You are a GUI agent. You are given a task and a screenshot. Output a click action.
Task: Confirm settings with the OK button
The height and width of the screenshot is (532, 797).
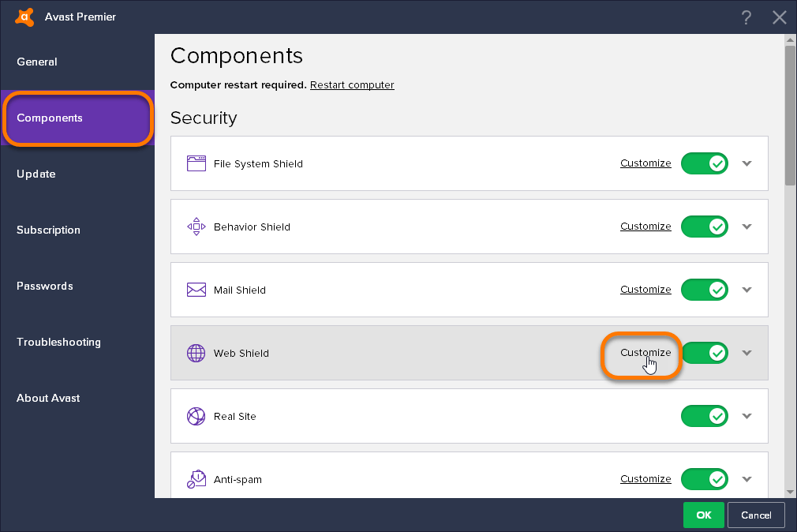point(703,515)
